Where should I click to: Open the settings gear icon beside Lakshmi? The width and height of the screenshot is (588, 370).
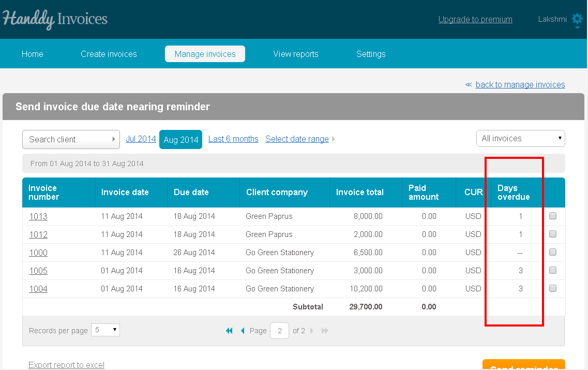[x=577, y=19]
